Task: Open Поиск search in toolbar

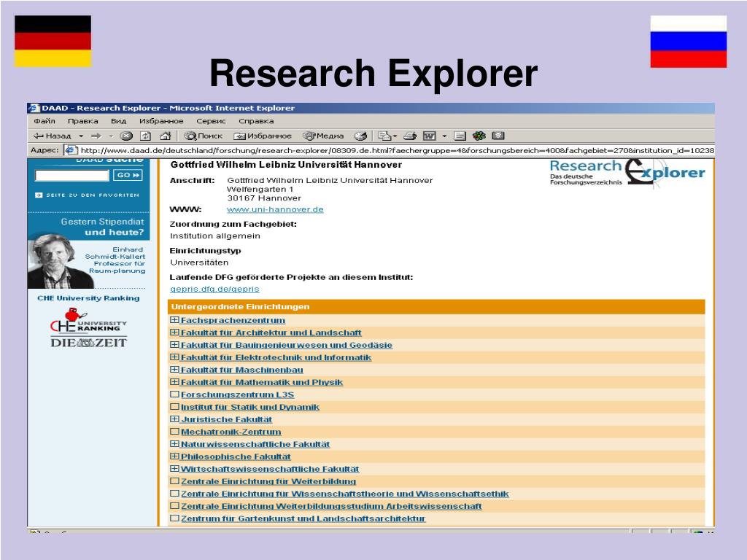Action: click(204, 136)
